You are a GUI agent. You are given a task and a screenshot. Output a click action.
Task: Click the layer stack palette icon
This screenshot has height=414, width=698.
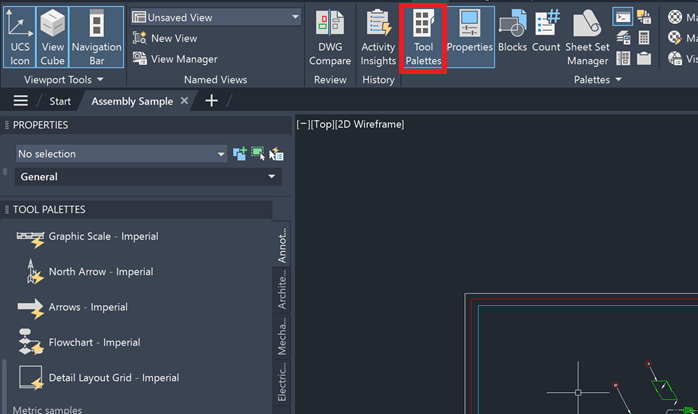(623, 38)
